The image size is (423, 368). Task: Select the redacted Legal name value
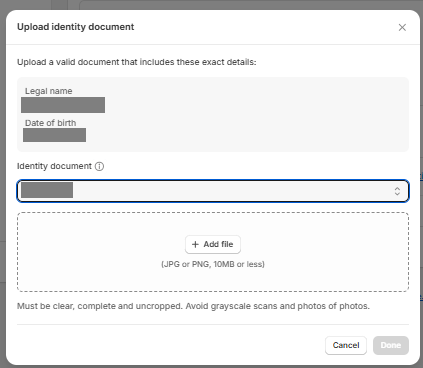(63, 105)
